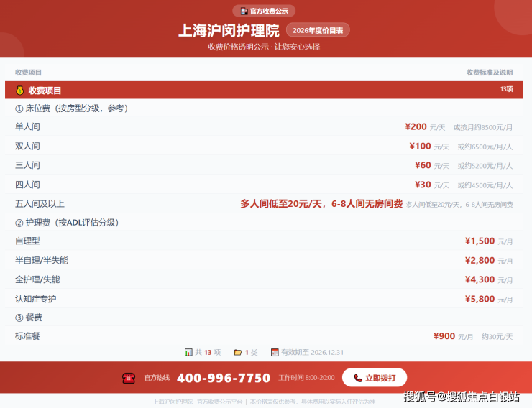
Task: Click the note 约30元/天
Action: (x=497, y=337)
